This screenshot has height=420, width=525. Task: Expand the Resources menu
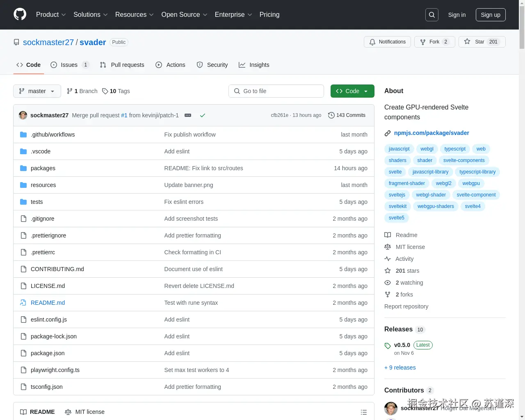135,15
